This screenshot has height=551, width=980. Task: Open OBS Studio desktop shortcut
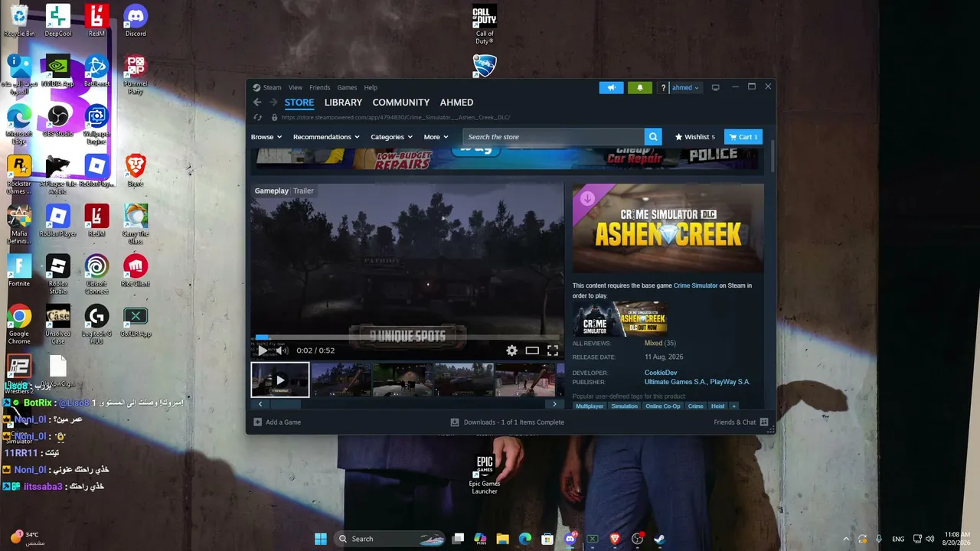(x=58, y=121)
